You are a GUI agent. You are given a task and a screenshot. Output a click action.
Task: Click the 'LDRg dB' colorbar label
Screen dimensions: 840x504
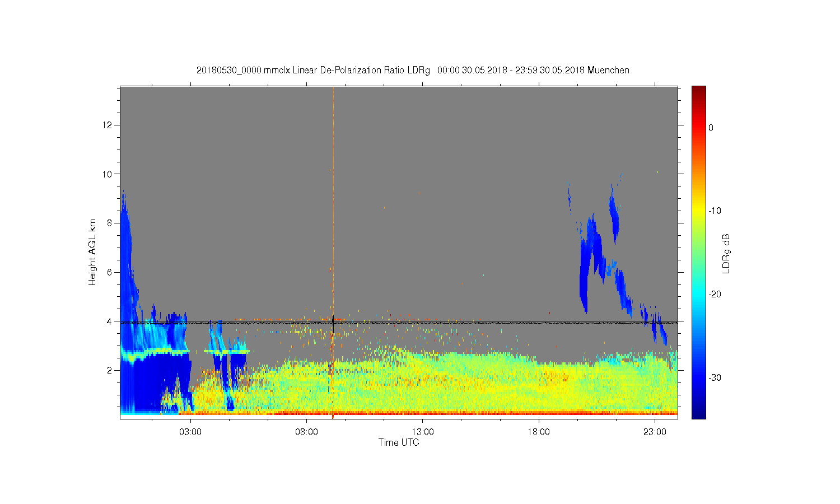pyautogui.click(x=726, y=253)
